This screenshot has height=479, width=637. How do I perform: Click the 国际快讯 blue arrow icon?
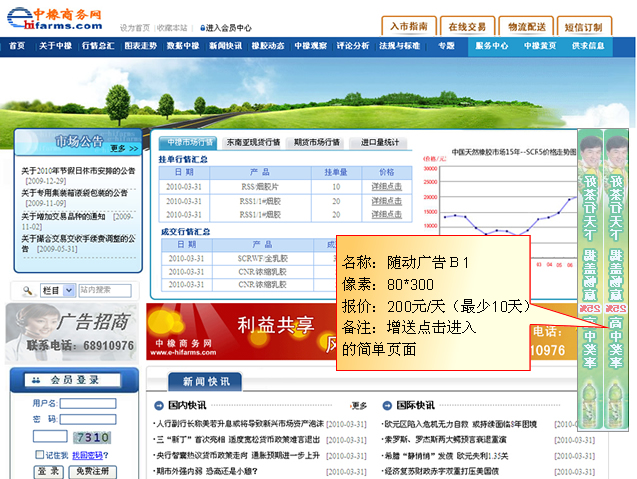(x=387, y=405)
